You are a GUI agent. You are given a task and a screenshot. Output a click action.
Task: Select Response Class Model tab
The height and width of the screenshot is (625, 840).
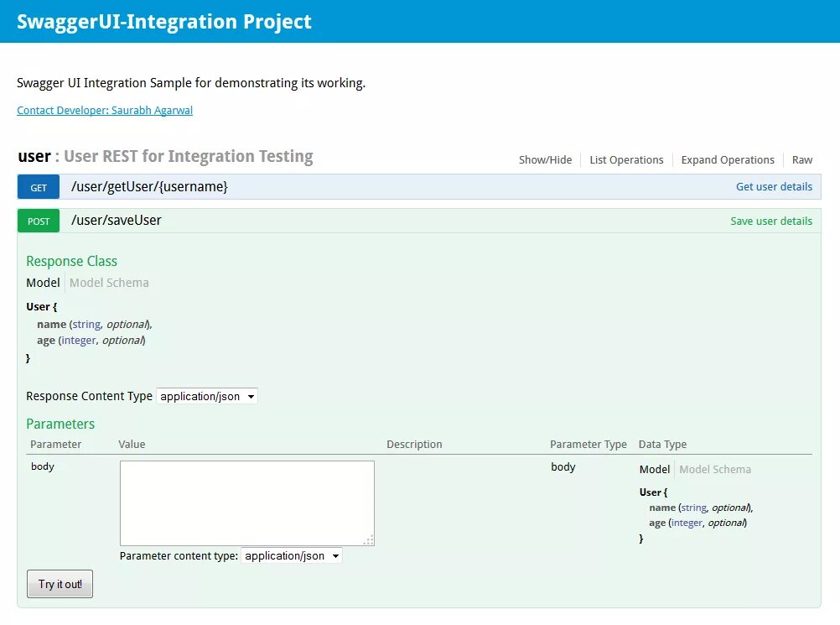43,283
